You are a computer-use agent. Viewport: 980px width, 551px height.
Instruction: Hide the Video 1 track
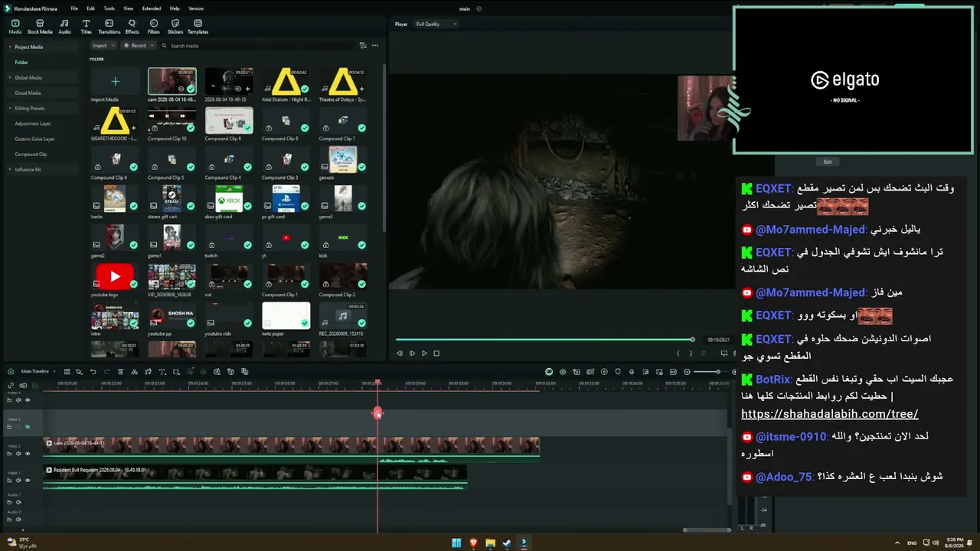pyautogui.click(x=28, y=480)
